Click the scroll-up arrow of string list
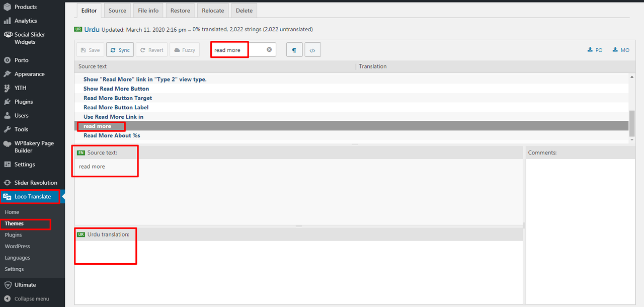Viewport: 644px width, 307px height. coord(632,77)
